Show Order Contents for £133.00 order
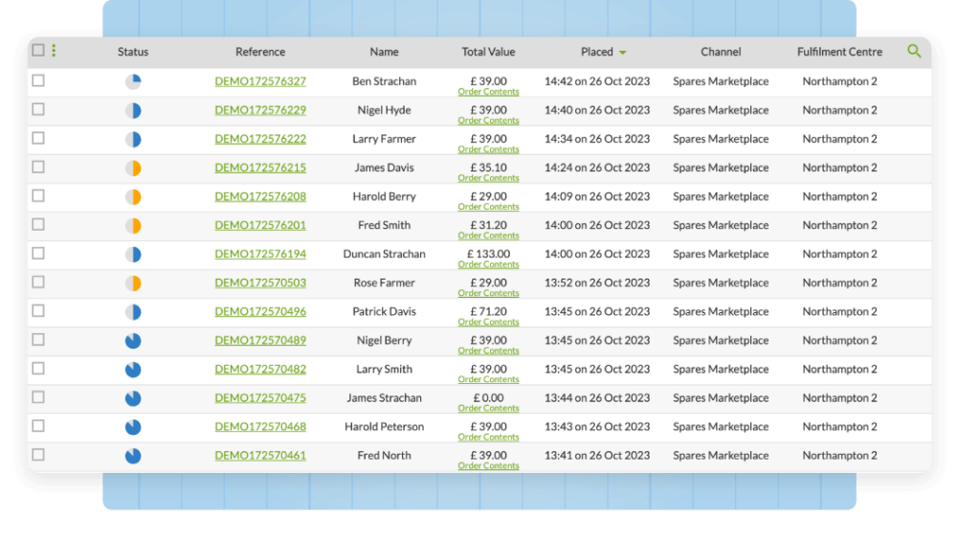 tap(488, 264)
